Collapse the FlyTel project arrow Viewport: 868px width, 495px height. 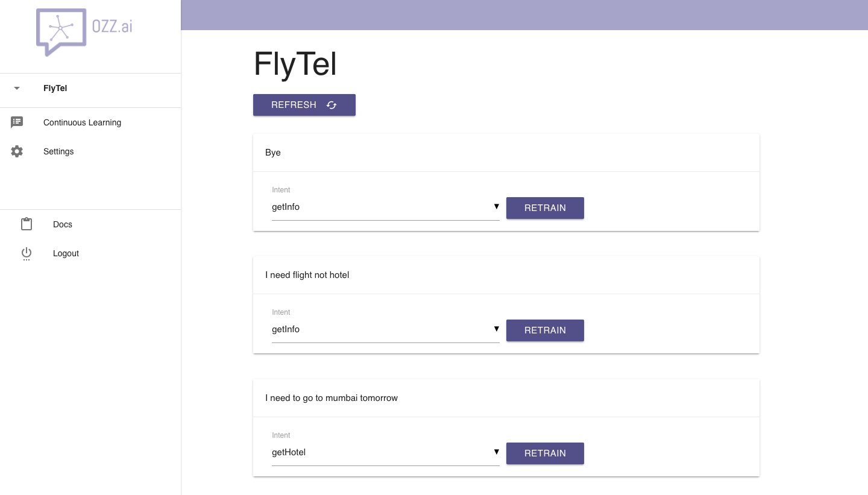(17, 88)
